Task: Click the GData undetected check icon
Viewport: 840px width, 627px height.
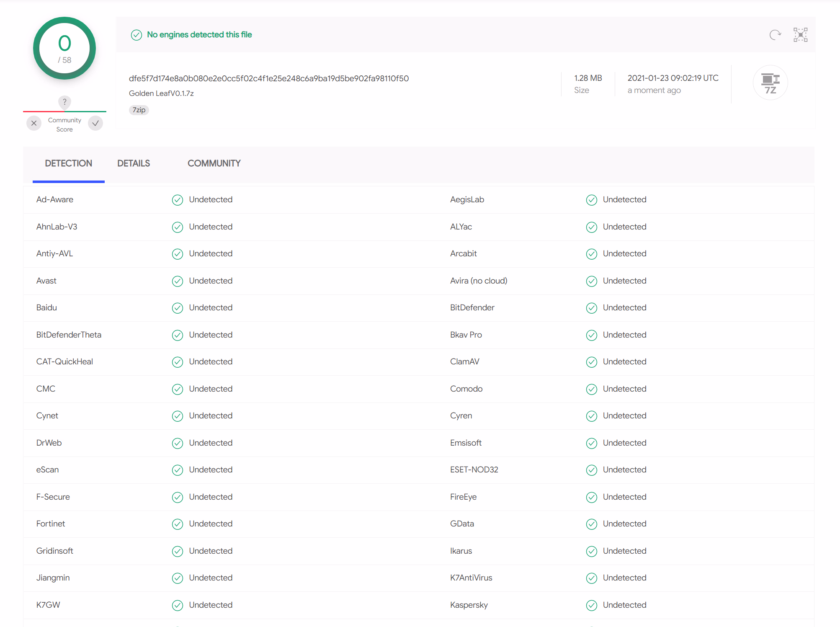Action: point(592,524)
